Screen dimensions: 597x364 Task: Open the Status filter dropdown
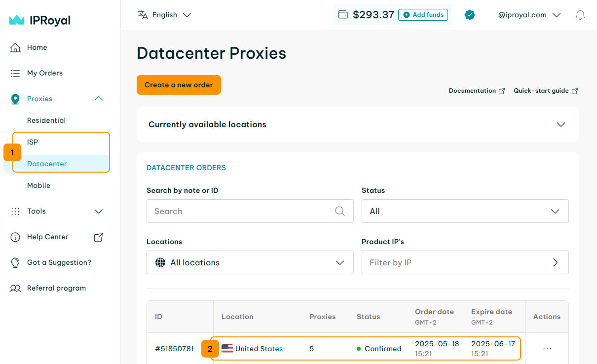click(465, 211)
